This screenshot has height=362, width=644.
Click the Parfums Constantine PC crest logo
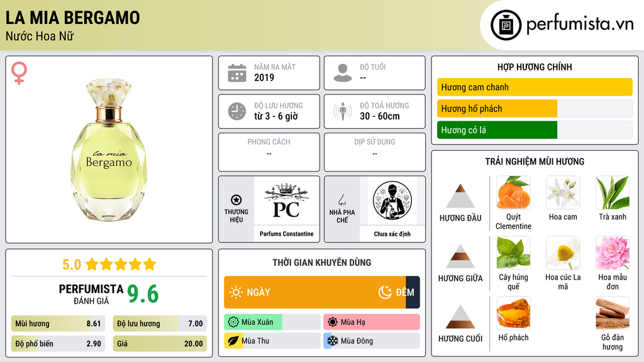tap(286, 200)
